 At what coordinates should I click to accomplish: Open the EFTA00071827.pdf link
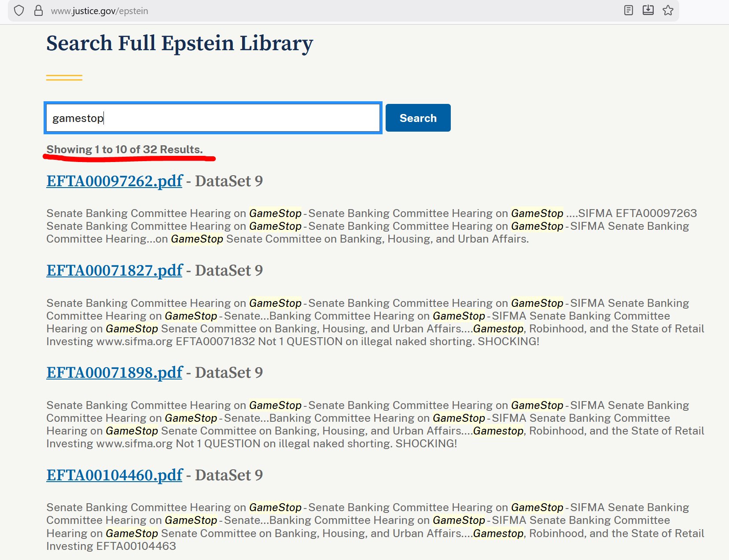[114, 270]
